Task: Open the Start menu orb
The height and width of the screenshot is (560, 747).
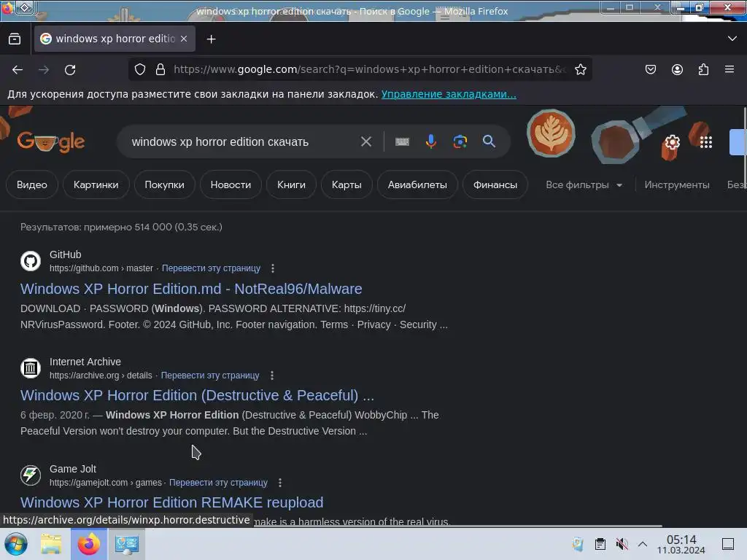Action: click(x=16, y=544)
